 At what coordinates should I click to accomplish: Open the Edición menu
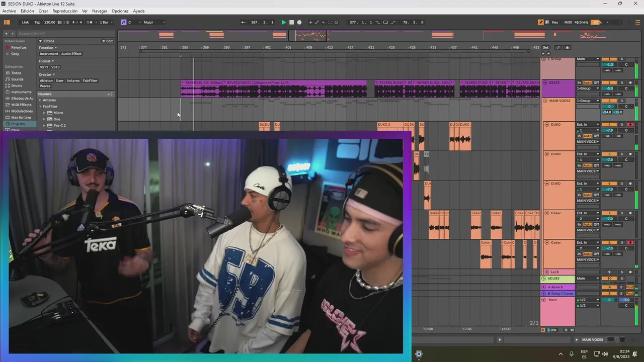[27, 11]
